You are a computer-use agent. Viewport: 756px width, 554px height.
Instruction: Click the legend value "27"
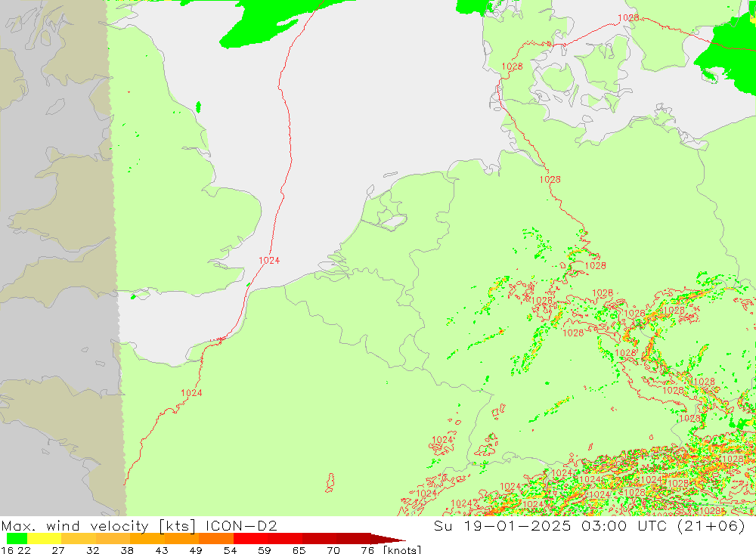58,550
